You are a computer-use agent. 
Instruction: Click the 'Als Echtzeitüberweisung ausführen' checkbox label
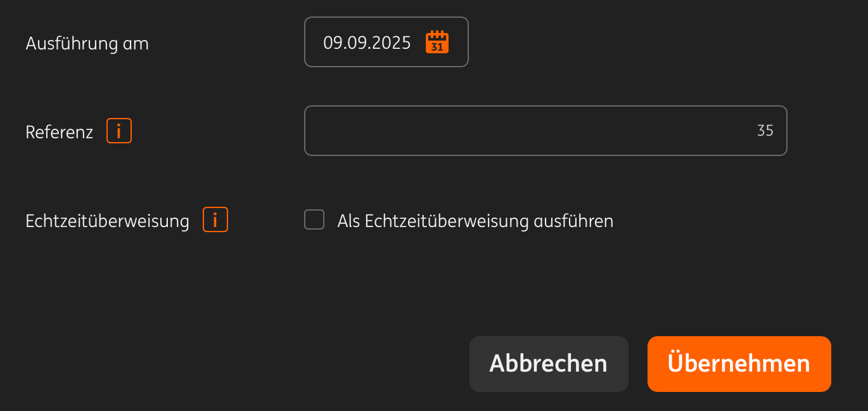click(x=475, y=221)
